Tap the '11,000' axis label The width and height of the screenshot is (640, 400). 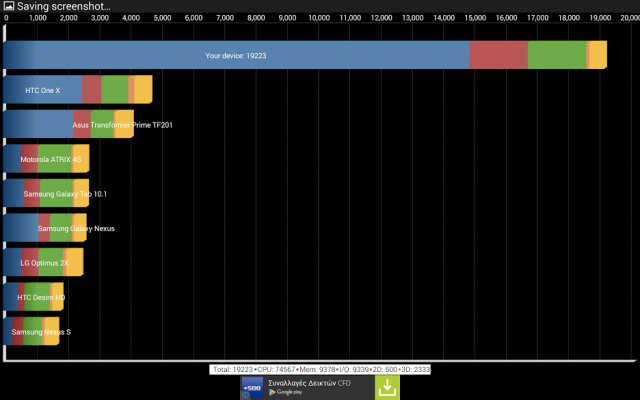click(x=350, y=18)
